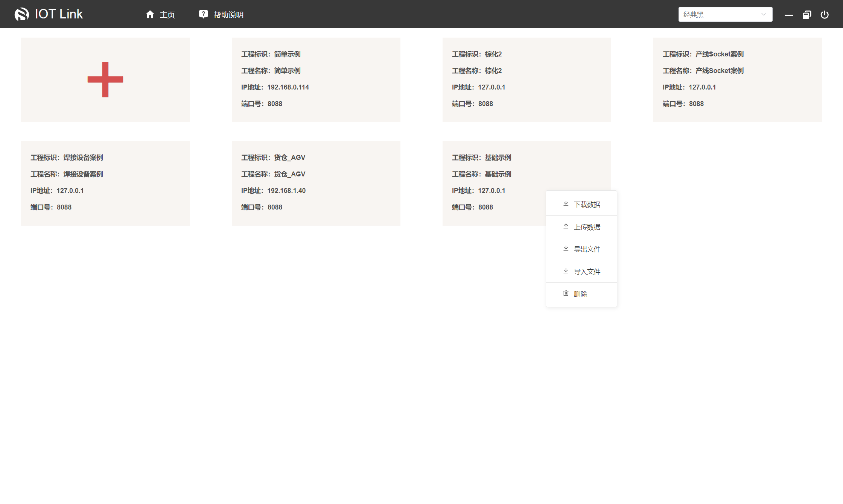This screenshot has height=504, width=843.
Task: Click the upload icon beside 上传数据
Action: [566, 226]
